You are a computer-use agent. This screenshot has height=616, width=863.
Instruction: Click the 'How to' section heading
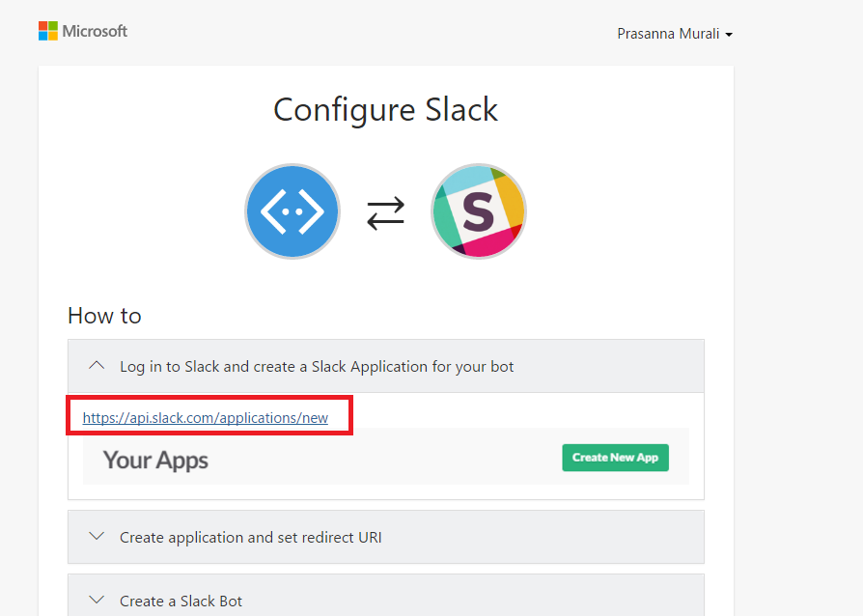coord(104,316)
